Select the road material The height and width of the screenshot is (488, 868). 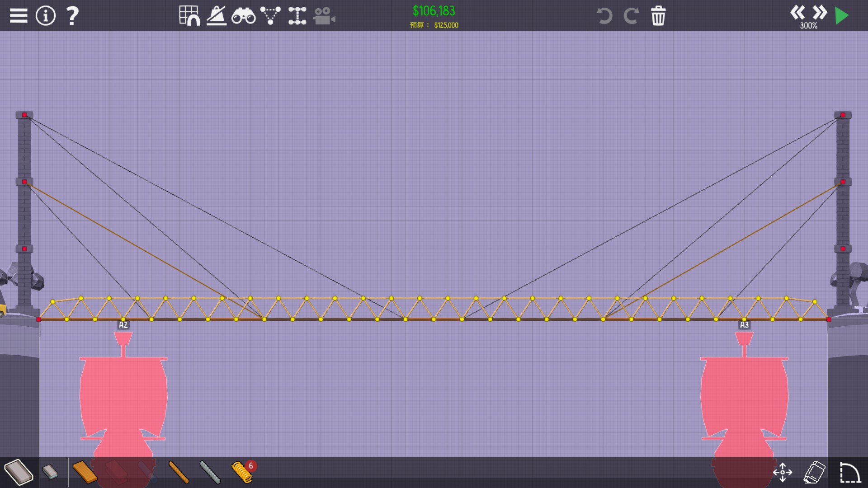[x=19, y=472]
